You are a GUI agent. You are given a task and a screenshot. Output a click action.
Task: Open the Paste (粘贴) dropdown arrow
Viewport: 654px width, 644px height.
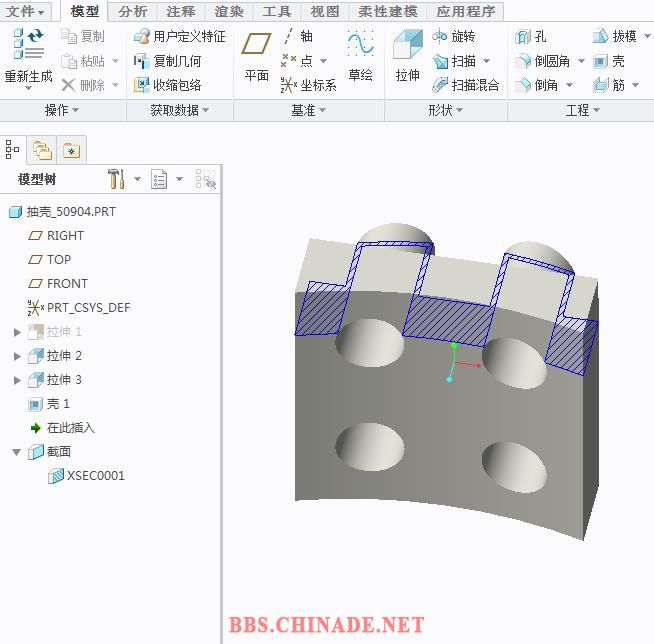116,61
